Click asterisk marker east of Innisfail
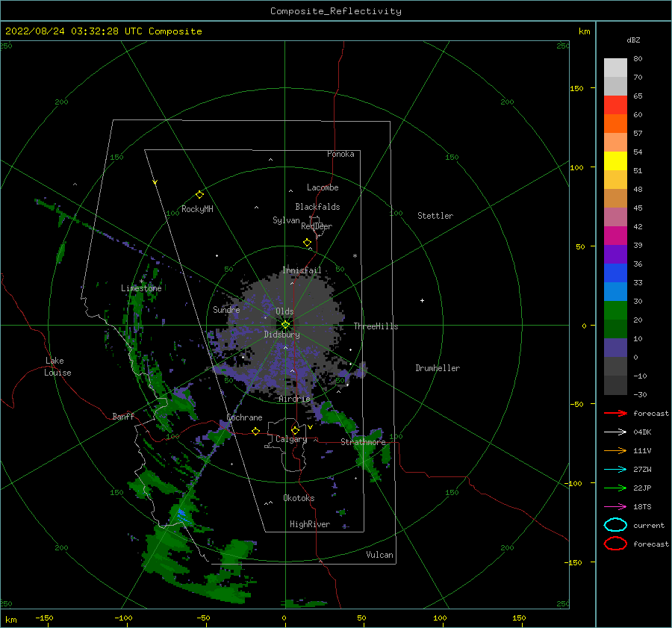 [355, 256]
